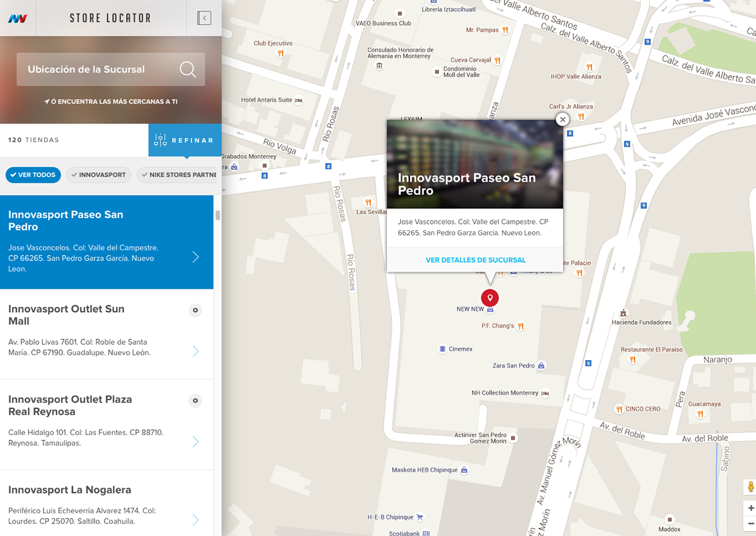This screenshot has width=756, height=536.
Task: Open arrow for Innovasport Outlet Sun Mall
Action: [x=196, y=351]
